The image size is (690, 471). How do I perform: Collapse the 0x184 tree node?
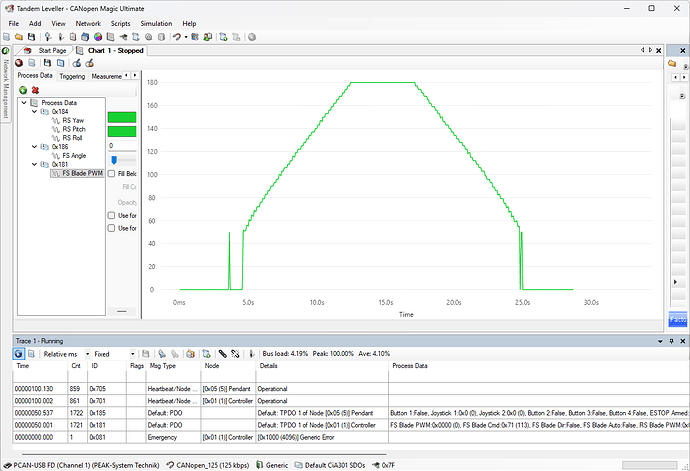pos(35,111)
